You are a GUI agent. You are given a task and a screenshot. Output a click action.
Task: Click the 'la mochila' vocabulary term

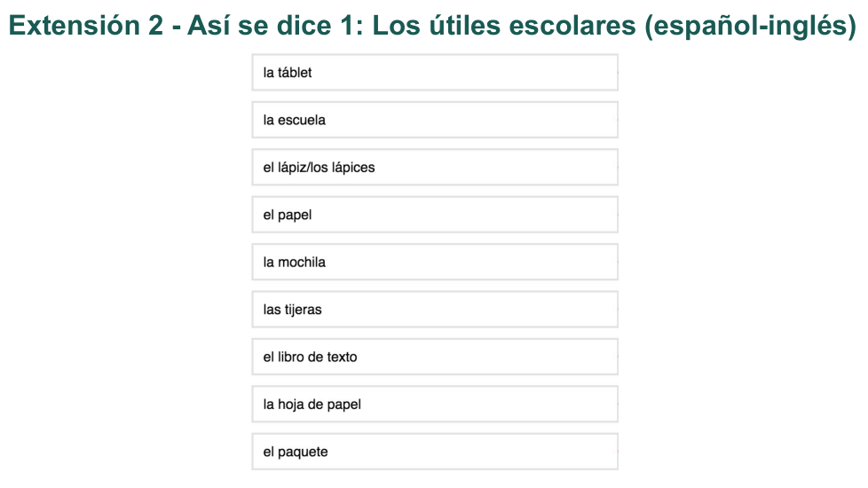295,263
